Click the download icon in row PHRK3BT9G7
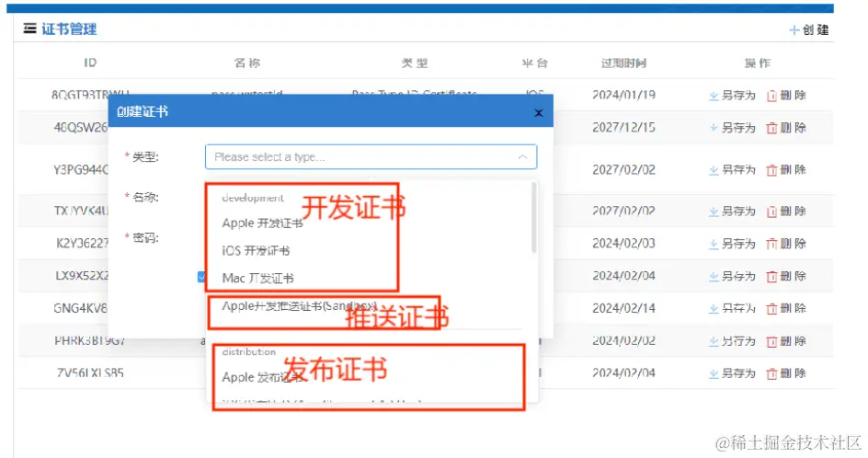The width and height of the screenshot is (868, 458). pos(714,341)
